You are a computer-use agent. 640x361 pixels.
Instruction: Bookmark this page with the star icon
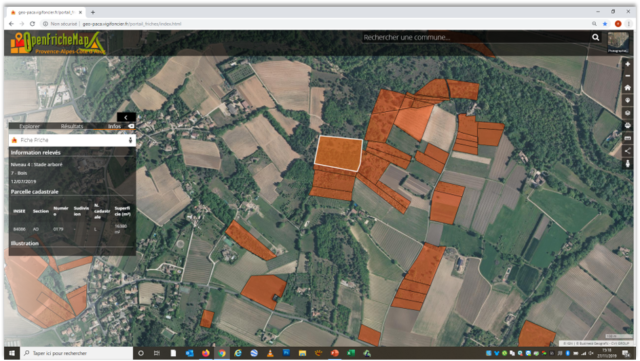point(605,24)
